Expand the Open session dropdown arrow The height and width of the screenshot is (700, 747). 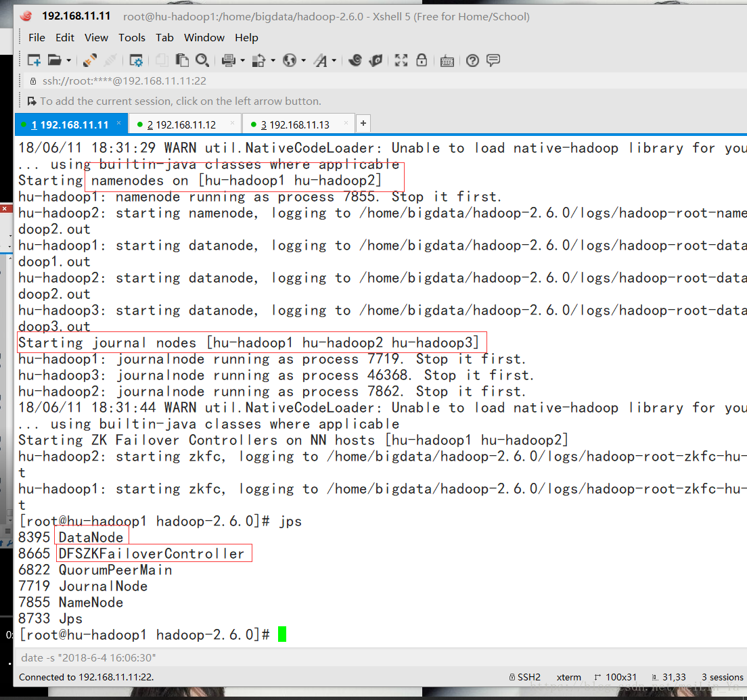click(68, 60)
